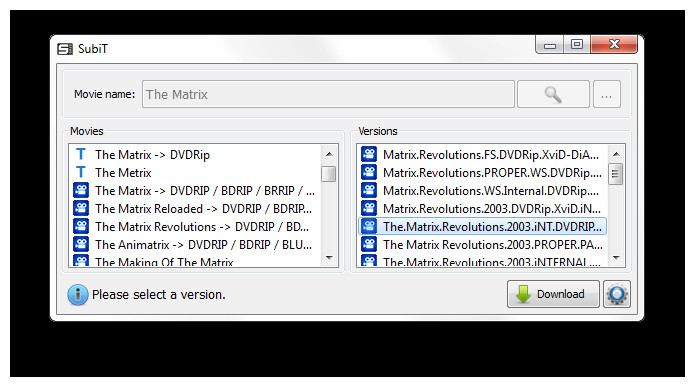Select version 'Matrix.Revolutions.FS.DVDRip.XviD-DiA...'
The image size is (694, 386).
click(483, 154)
